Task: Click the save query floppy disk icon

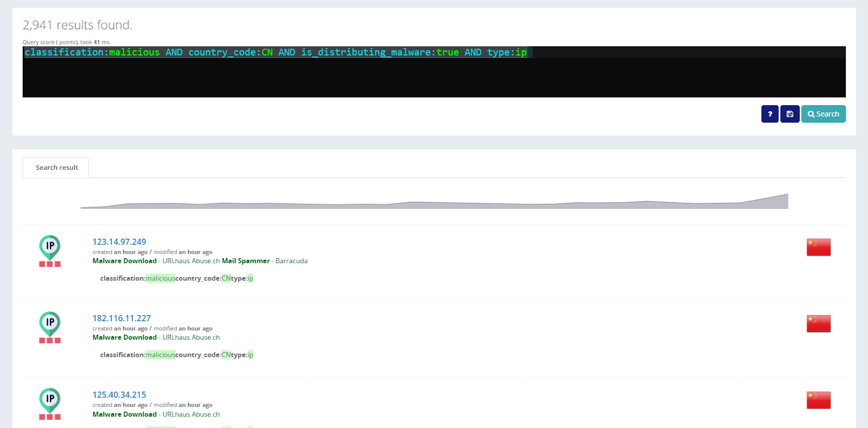Action: [x=789, y=114]
